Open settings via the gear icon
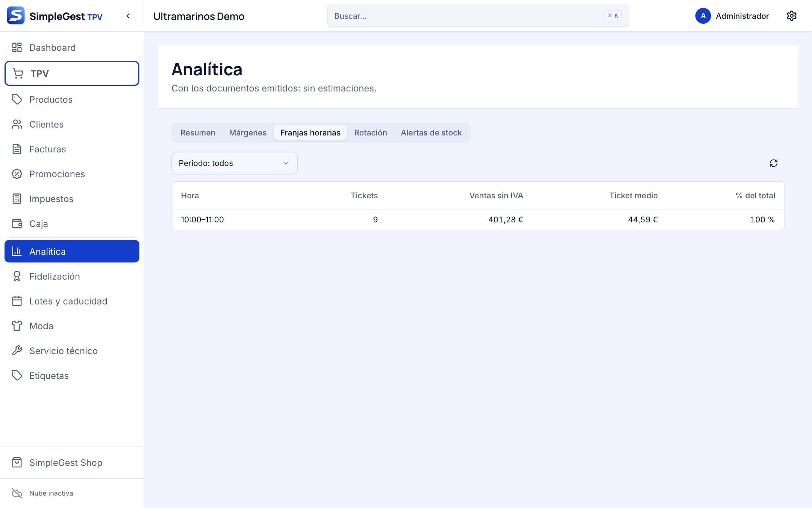 [x=791, y=16]
